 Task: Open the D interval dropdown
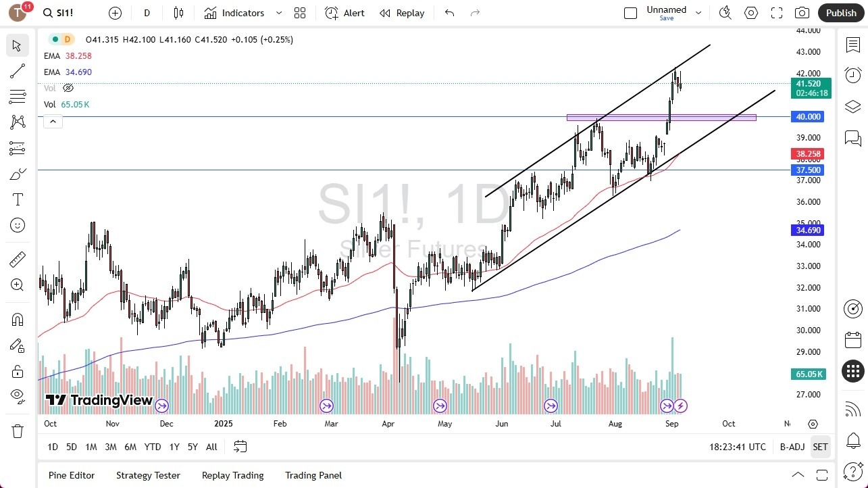[x=146, y=13]
